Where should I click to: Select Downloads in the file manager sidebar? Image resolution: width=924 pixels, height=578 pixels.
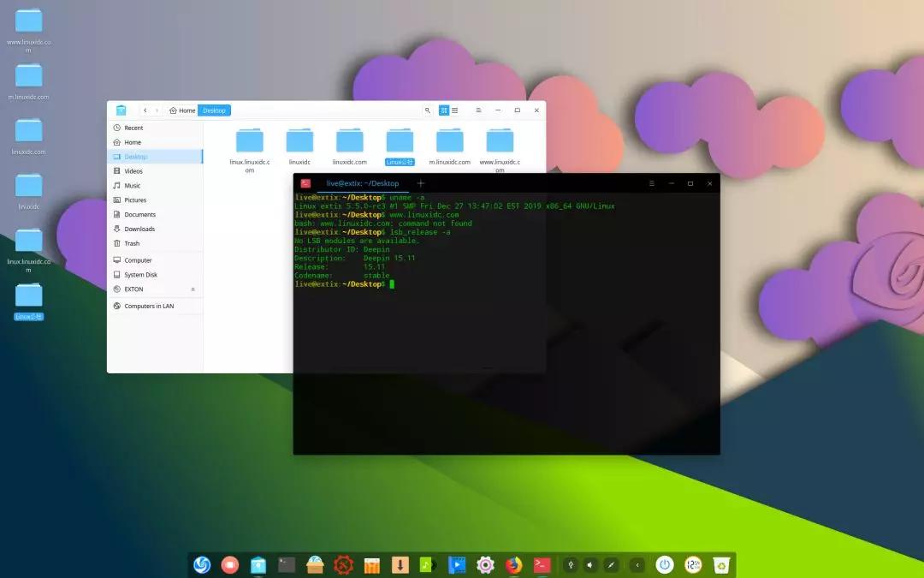(139, 229)
